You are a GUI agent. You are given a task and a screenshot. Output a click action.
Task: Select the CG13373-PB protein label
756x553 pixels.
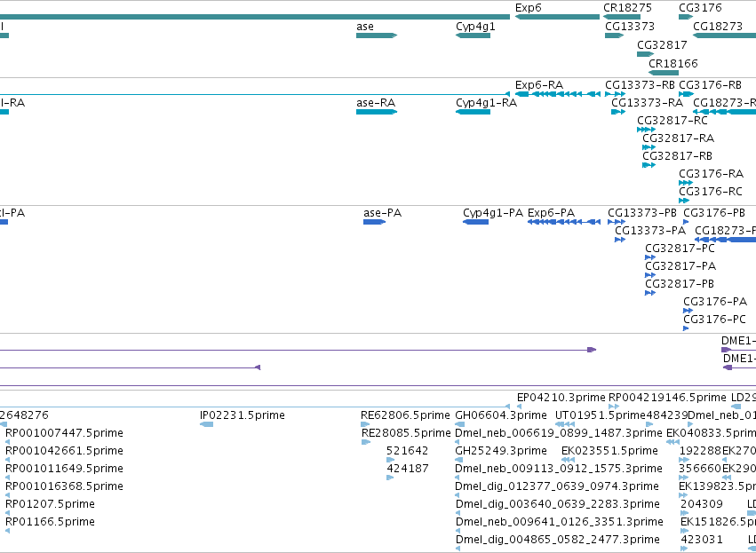tap(642, 213)
